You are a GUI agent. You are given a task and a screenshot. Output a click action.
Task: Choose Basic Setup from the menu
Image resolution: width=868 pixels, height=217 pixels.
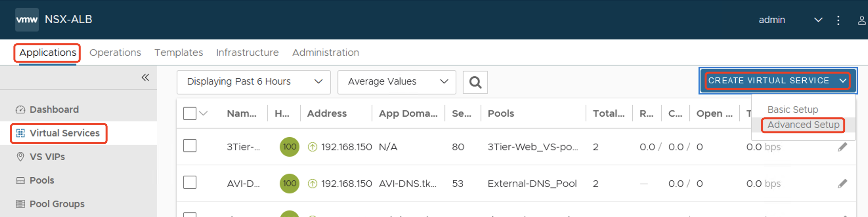[x=792, y=110]
